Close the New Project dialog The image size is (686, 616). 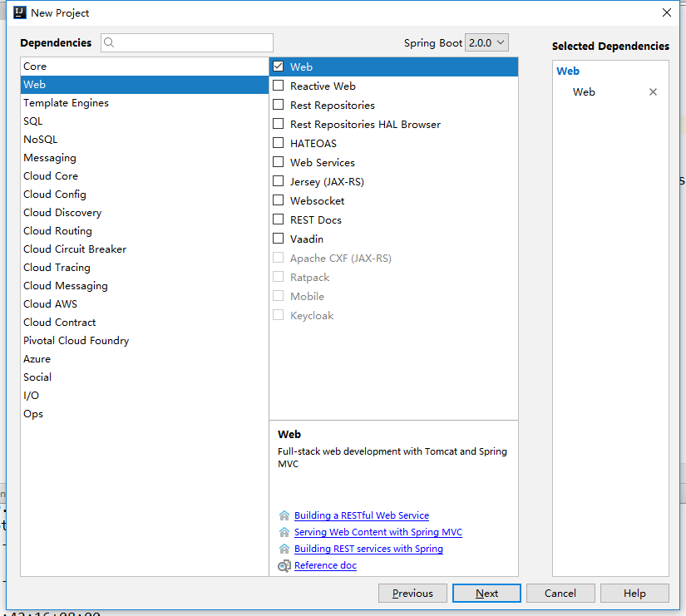click(x=666, y=12)
